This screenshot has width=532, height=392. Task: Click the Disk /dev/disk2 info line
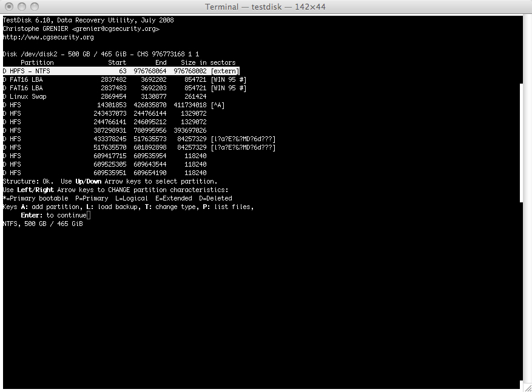click(101, 54)
